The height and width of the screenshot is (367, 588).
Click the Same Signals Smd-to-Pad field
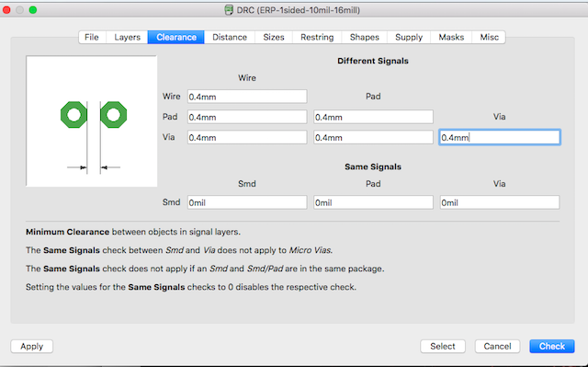coord(374,202)
